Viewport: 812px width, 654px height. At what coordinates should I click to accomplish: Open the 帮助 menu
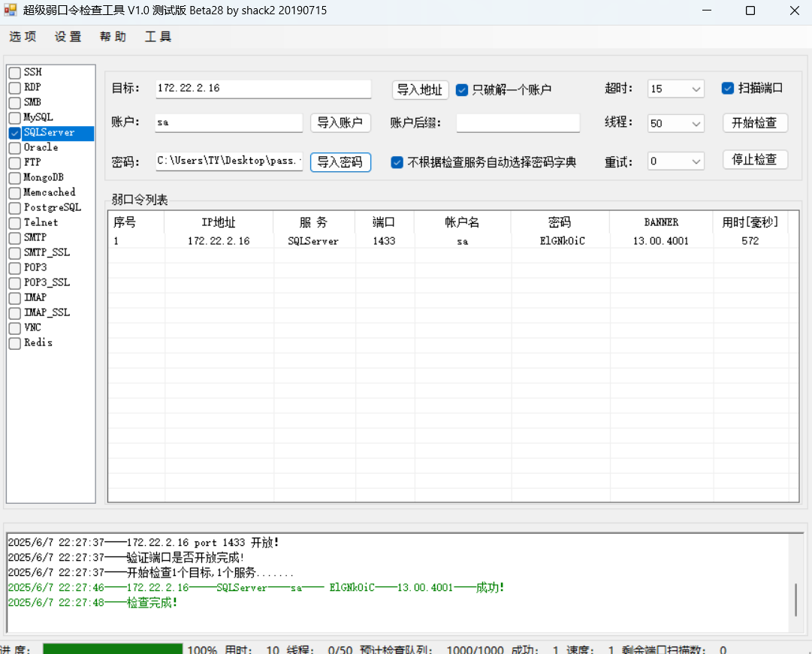pyautogui.click(x=113, y=37)
